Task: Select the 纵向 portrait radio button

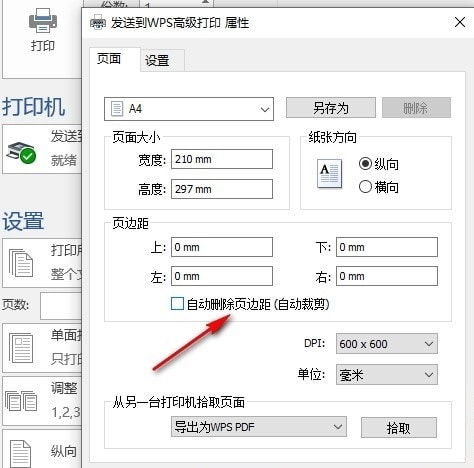Action: point(365,164)
